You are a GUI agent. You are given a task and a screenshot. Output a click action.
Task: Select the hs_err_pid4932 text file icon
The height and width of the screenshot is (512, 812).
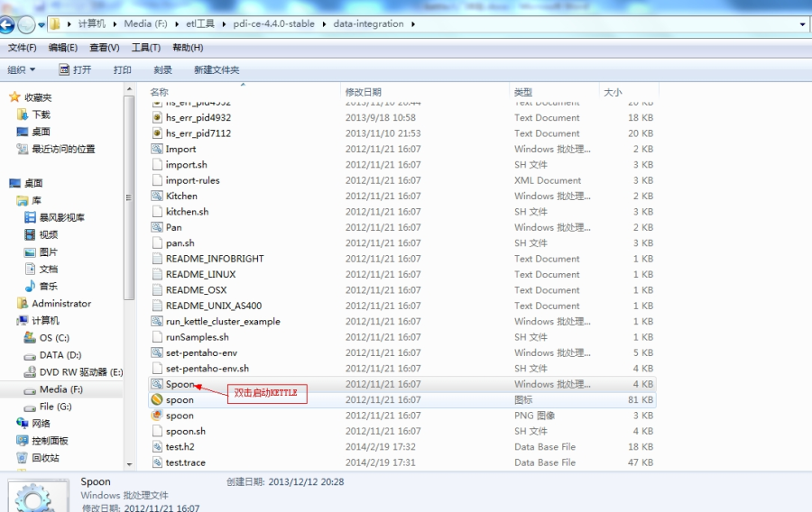(x=157, y=117)
